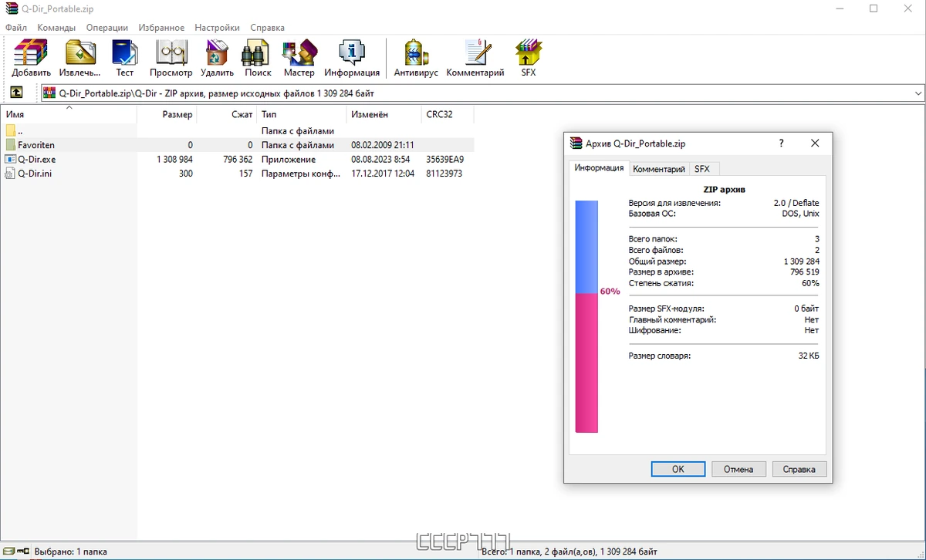Expand the address bar dropdown arrow

[x=918, y=93]
